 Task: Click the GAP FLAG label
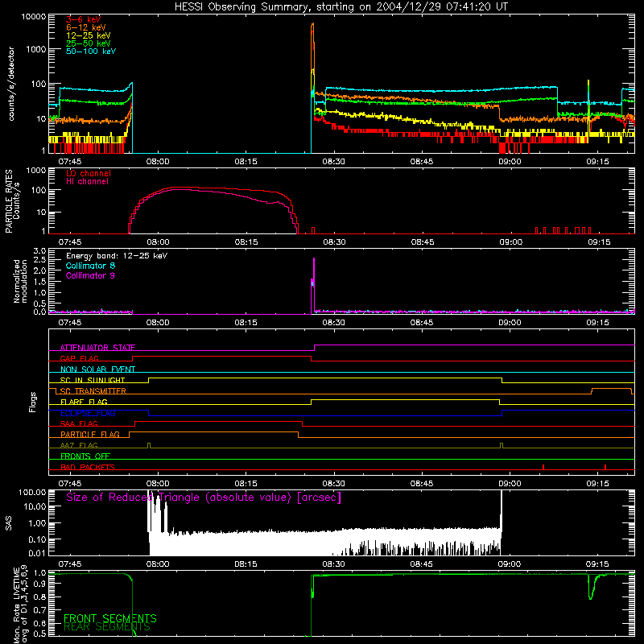79,358
